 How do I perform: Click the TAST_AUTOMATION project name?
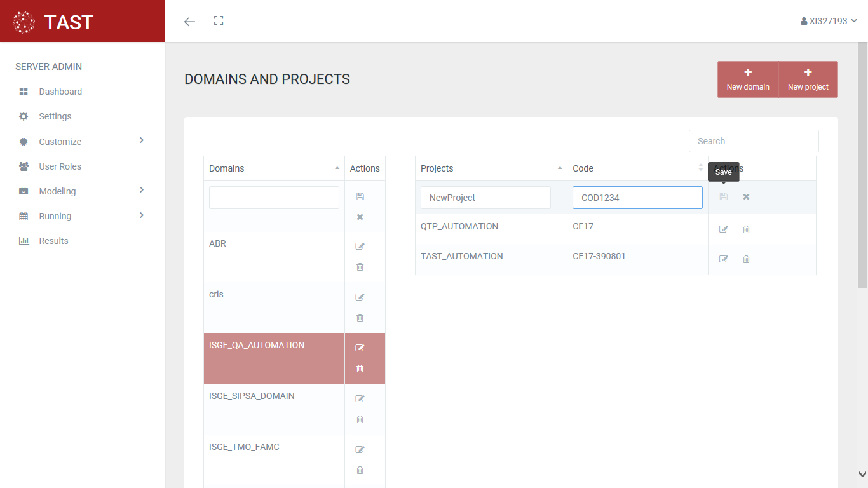point(462,256)
